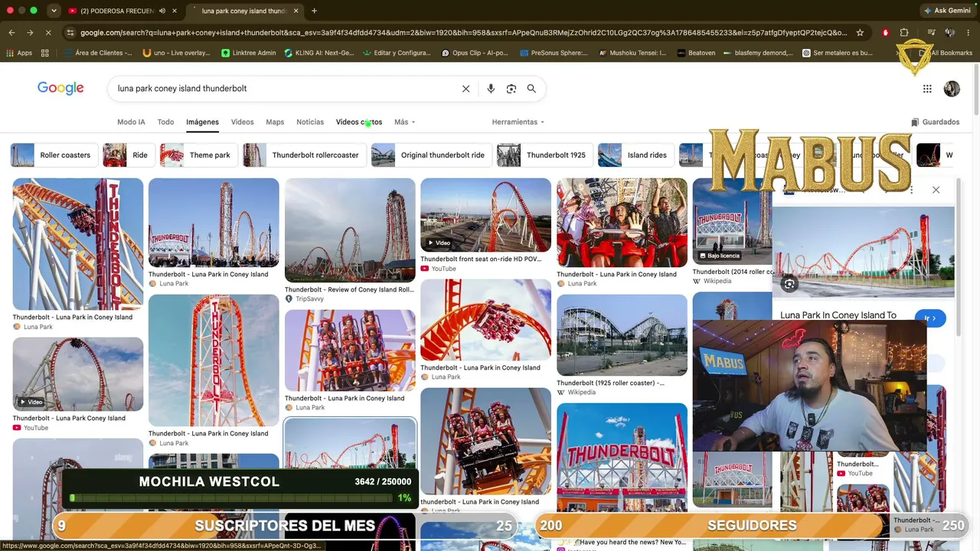980x551 pixels.
Task: View site information icon in address bar
Action: point(70,33)
